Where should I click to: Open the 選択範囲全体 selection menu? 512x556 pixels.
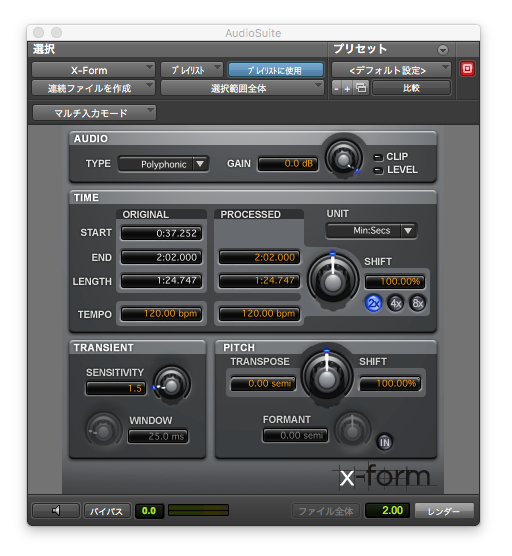pos(242,88)
